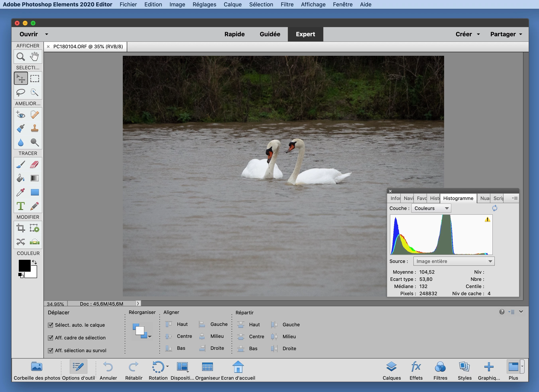Select the Lasso tool
Image resolution: width=539 pixels, height=392 pixels.
tap(21, 92)
